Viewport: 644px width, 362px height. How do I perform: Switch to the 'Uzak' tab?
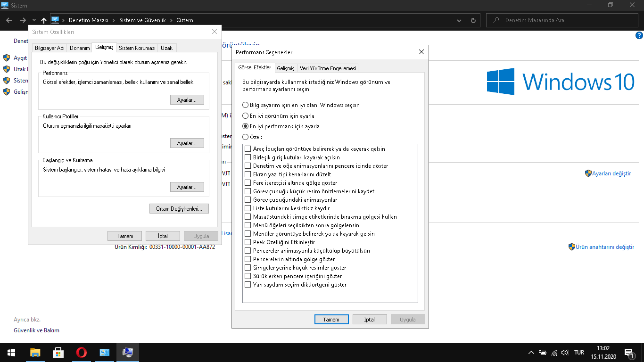(166, 48)
